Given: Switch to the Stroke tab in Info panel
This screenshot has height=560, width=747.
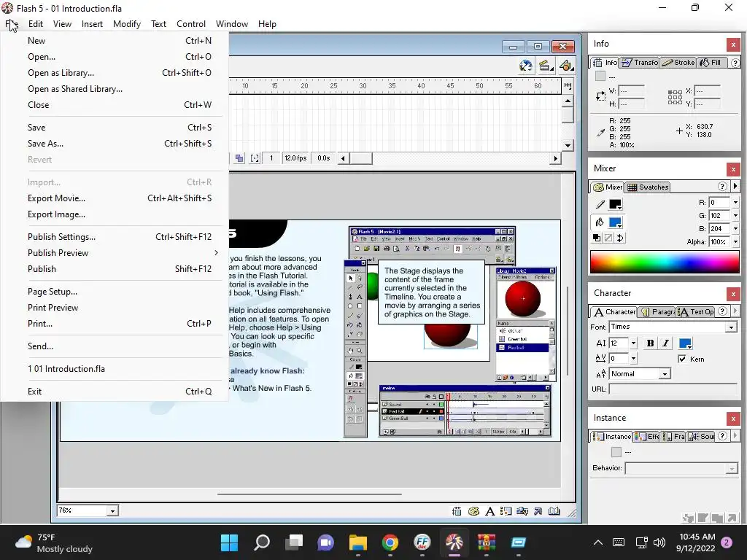Looking at the screenshot, I should pyautogui.click(x=678, y=63).
